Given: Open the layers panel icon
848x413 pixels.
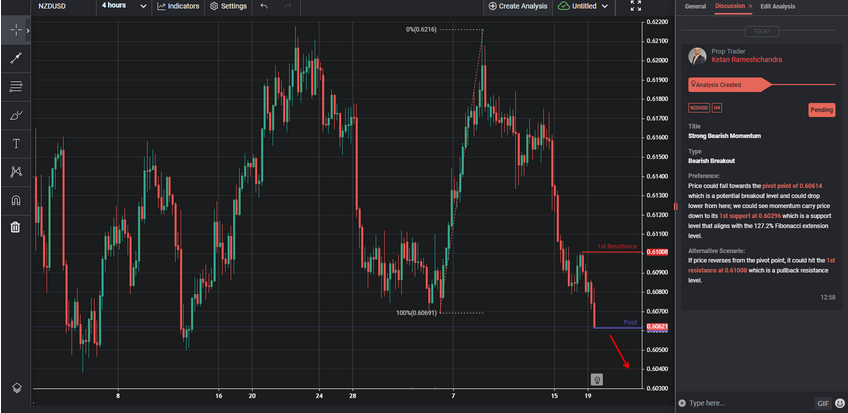Looking at the screenshot, I should point(17,388).
